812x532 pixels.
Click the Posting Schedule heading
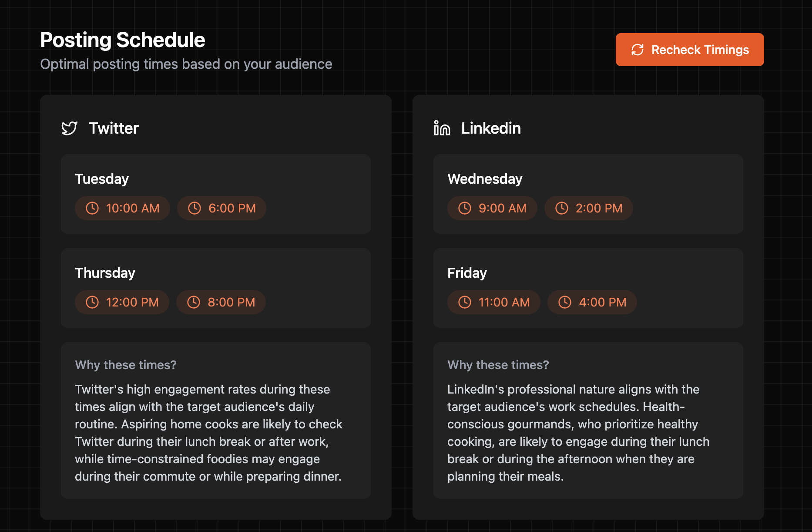123,40
